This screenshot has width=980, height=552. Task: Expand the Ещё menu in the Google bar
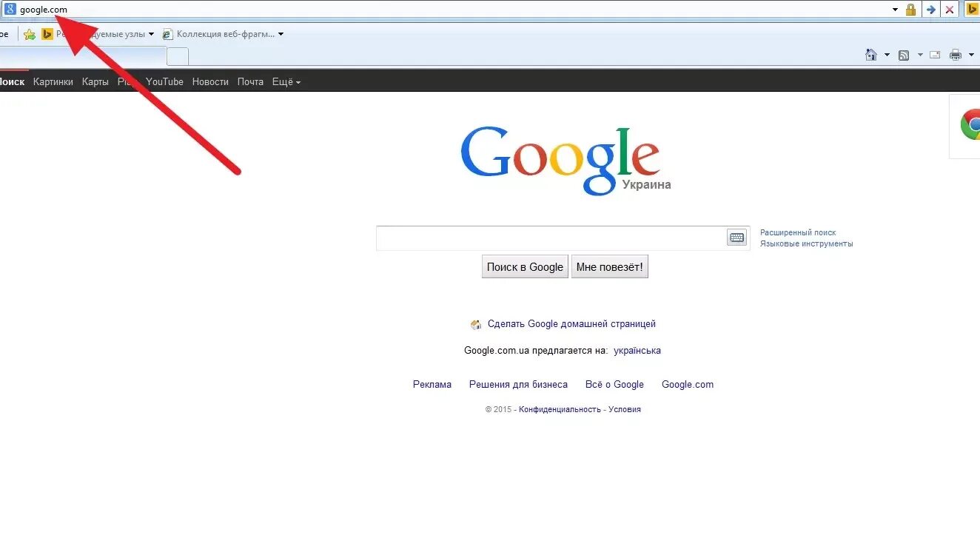(x=286, y=82)
